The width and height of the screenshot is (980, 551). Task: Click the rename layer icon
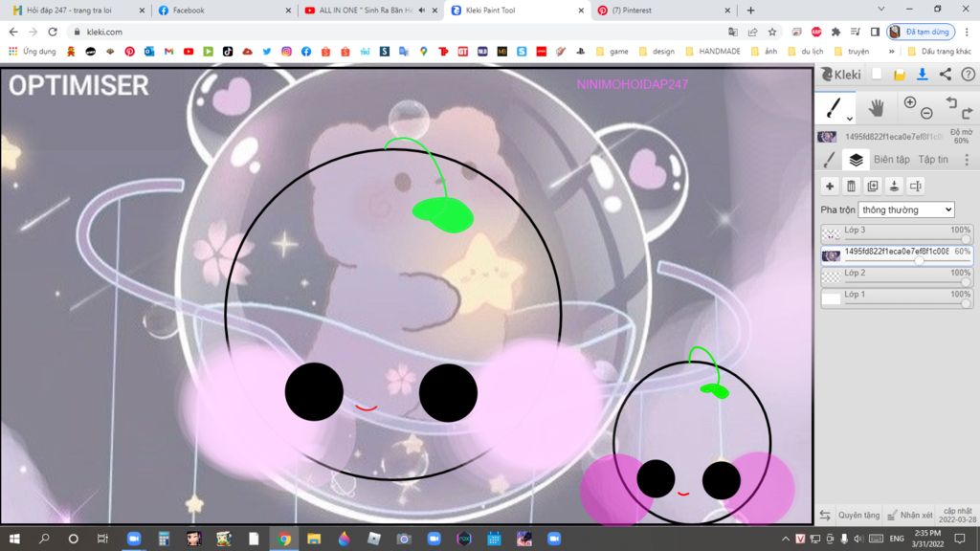[x=916, y=187]
